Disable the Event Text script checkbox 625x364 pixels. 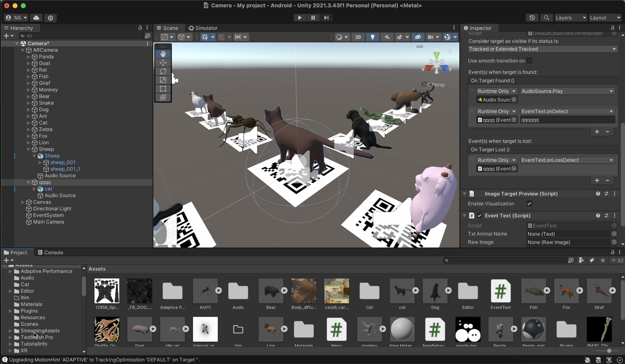480,216
